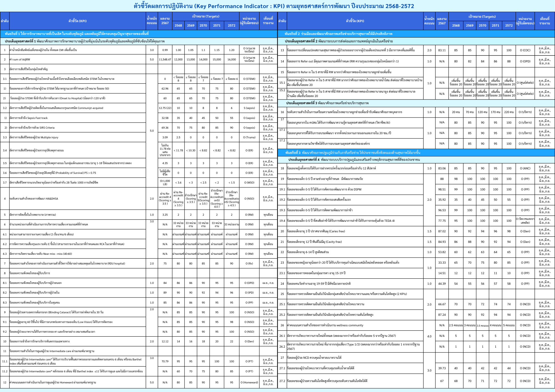Viewport: 555px width, 392px height.
Task: Click the 'ระดับความสำเร็จของการพัฒนา HA&DHSA' row label
Action: pyautogui.click(x=34, y=199)
